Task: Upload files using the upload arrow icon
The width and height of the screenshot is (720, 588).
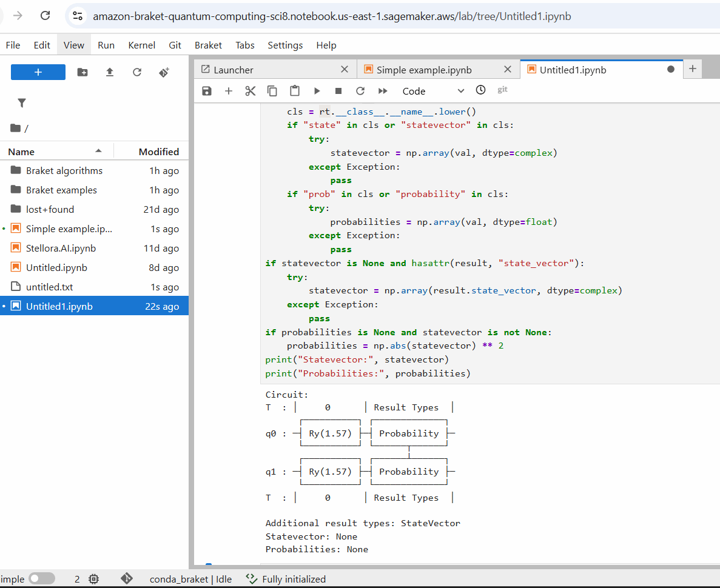Action: point(110,72)
